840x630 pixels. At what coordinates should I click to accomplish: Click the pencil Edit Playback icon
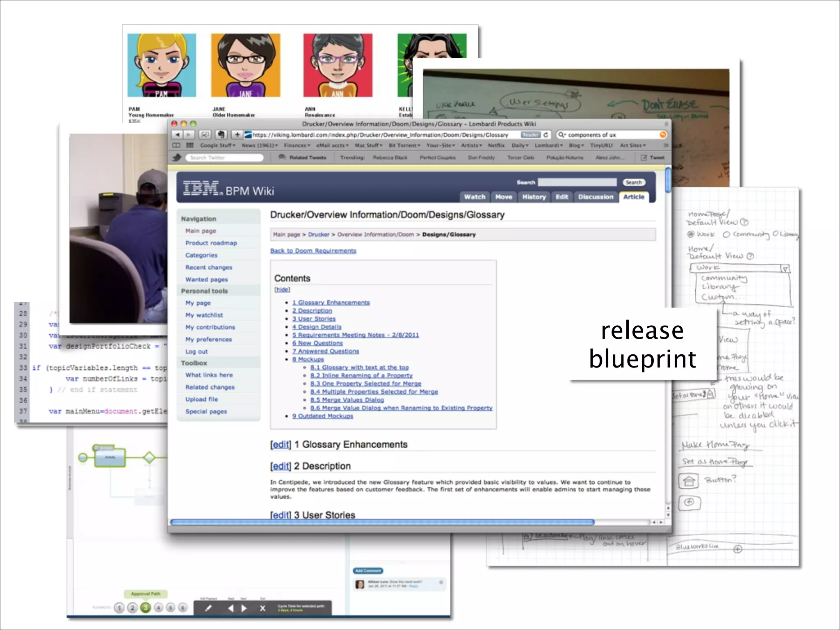tap(208, 608)
